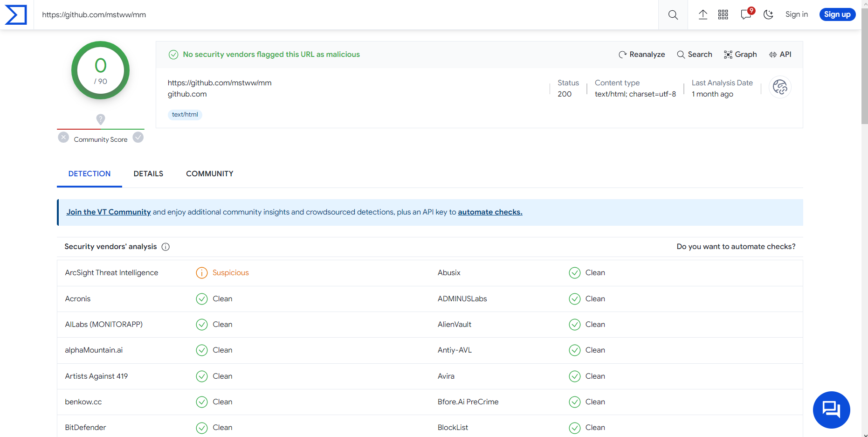Image resolution: width=868 pixels, height=437 pixels.
Task: Click the search magnifier icon in header
Action: click(x=673, y=14)
